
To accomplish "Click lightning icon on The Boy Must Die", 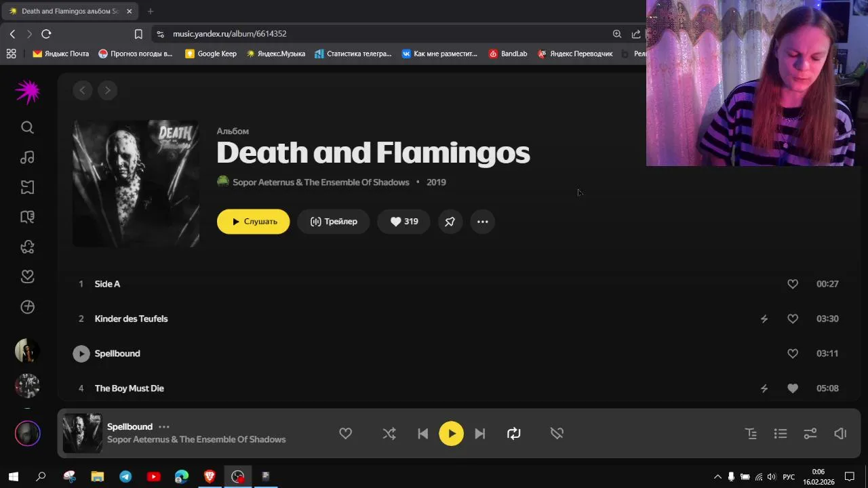I will coord(764,388).
